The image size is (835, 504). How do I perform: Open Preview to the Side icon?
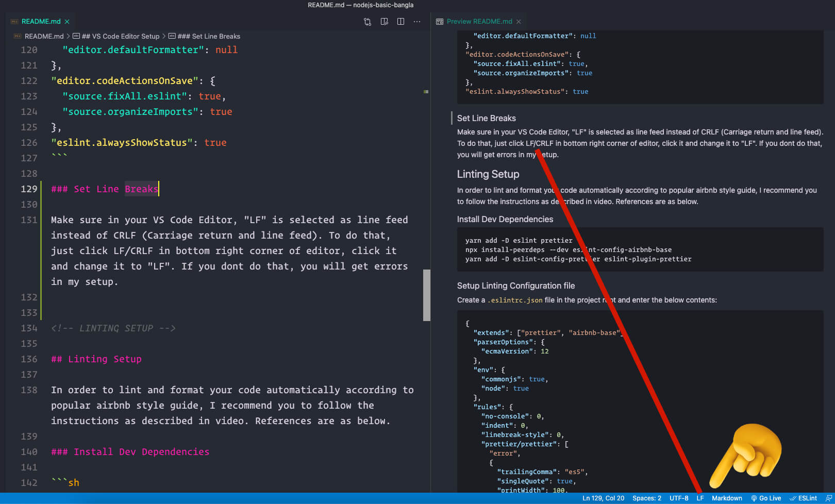click(x=384, y=22)
